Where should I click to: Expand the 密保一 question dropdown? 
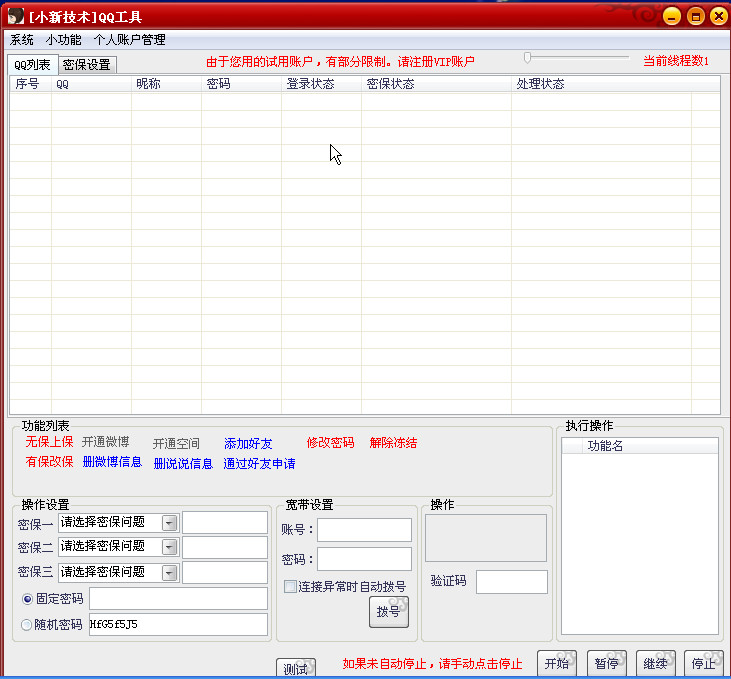(170, 523)
